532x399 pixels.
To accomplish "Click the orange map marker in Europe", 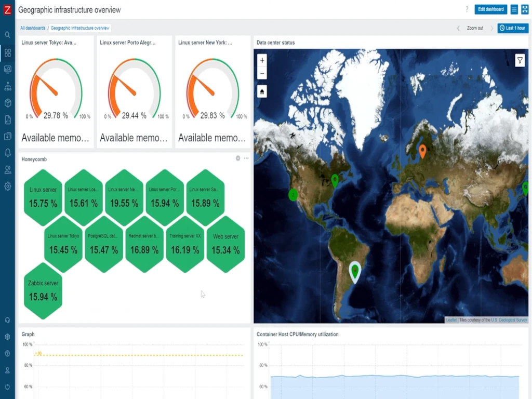I will 422,151.
